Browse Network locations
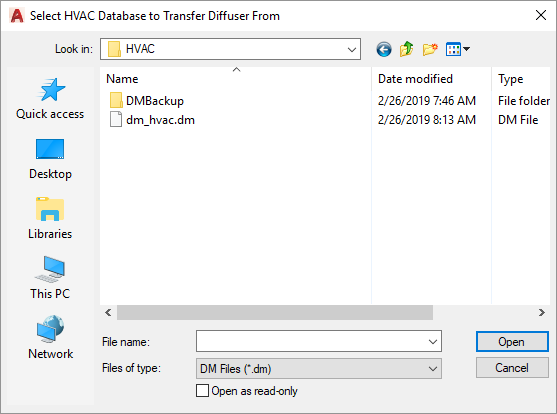Viewport: 557px width, 414px height. point(50,338)
